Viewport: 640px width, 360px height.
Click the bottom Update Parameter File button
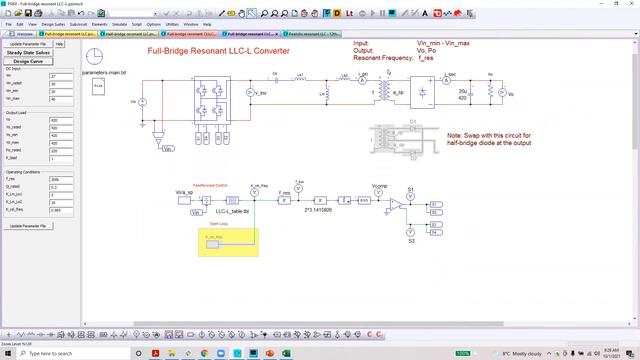pos(28,226)
